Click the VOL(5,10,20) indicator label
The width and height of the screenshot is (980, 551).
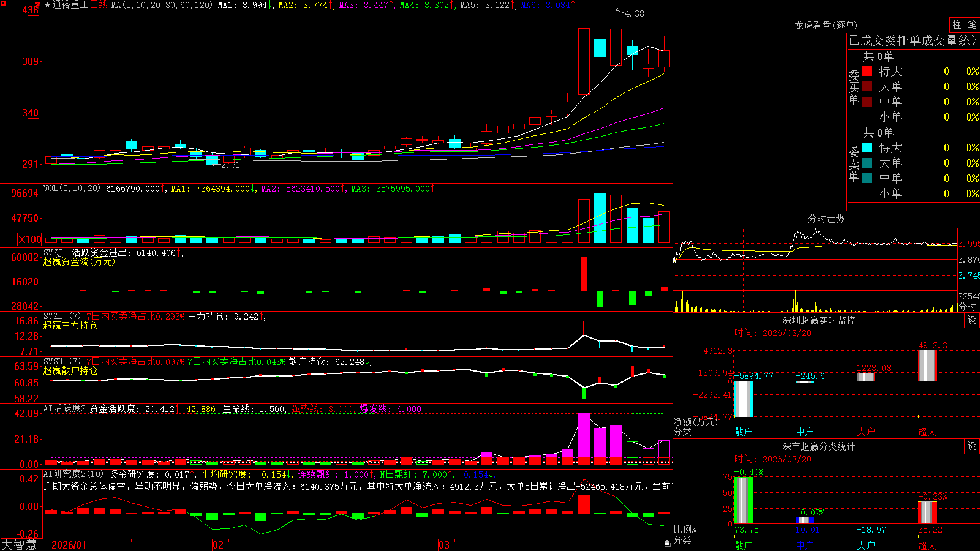pyautogui.click(x=72, y=189)
